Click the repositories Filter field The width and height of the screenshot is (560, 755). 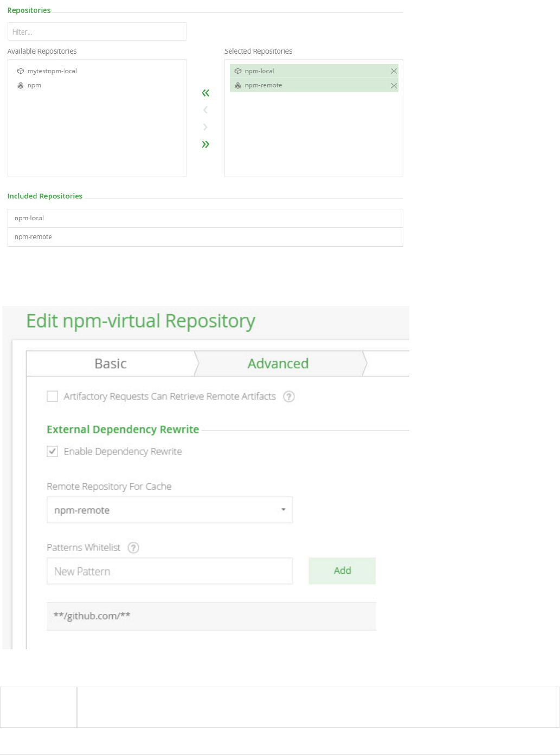point(97,31)
